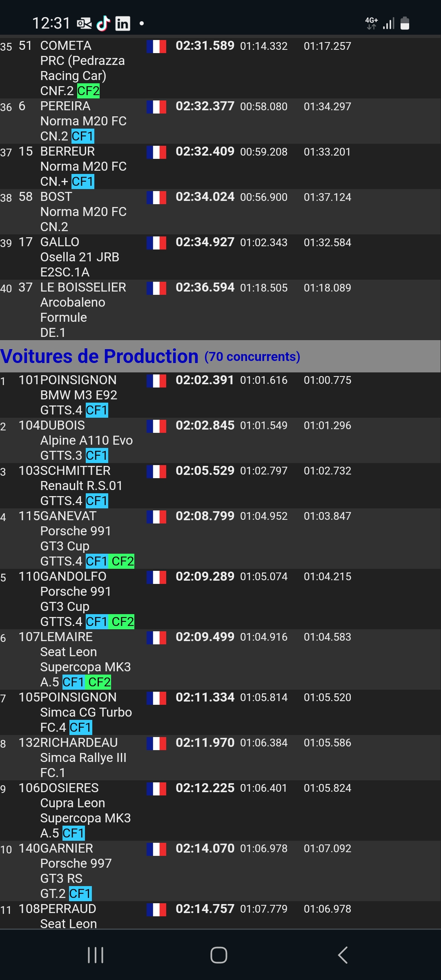441x980 pixels.
Task: Select LE BOISSELIER Arcobaleno Formule row
Action: (x=220, y=310)
